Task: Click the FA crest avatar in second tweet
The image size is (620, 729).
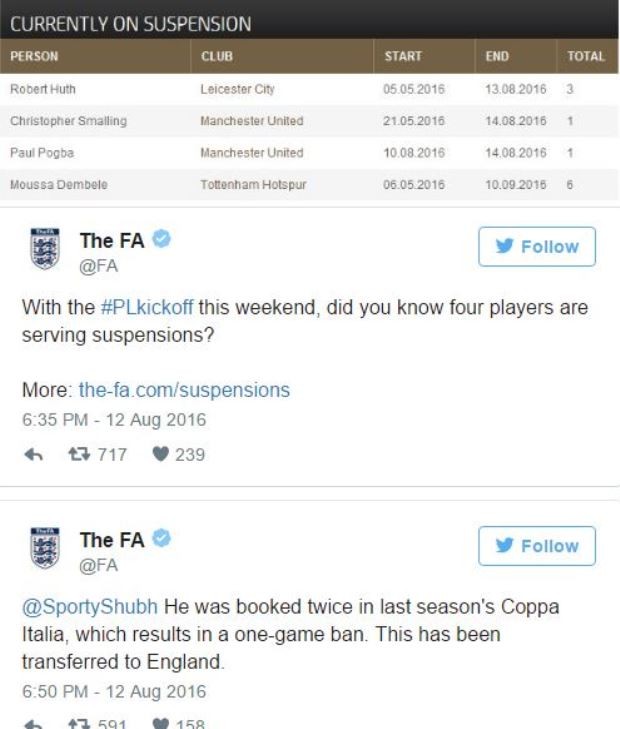Action: click(x=45, y=548)
